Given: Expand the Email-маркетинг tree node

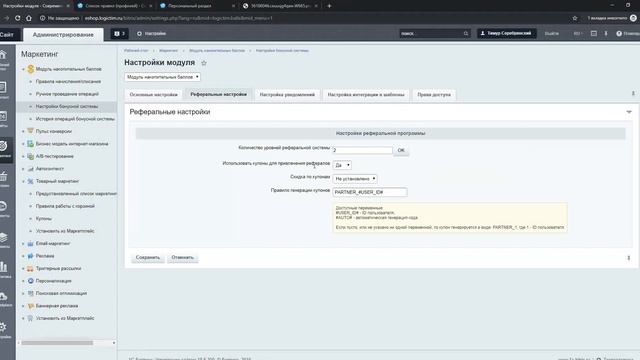Looking at the screenshot, I should pyautogui.click(x=23, y=244).
